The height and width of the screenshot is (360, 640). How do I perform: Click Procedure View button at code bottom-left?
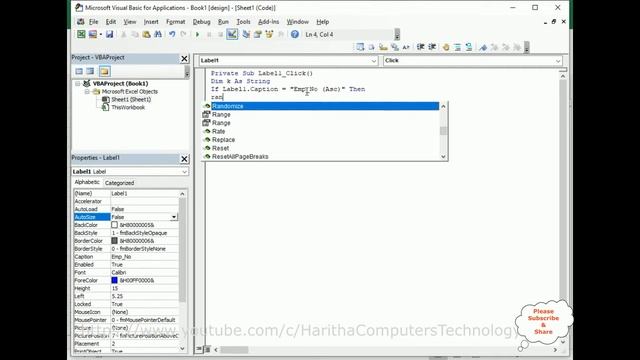(199, 349)
